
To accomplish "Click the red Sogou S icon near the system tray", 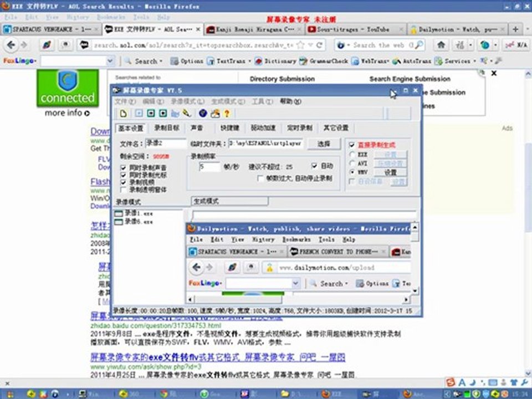I will (451, 382).
